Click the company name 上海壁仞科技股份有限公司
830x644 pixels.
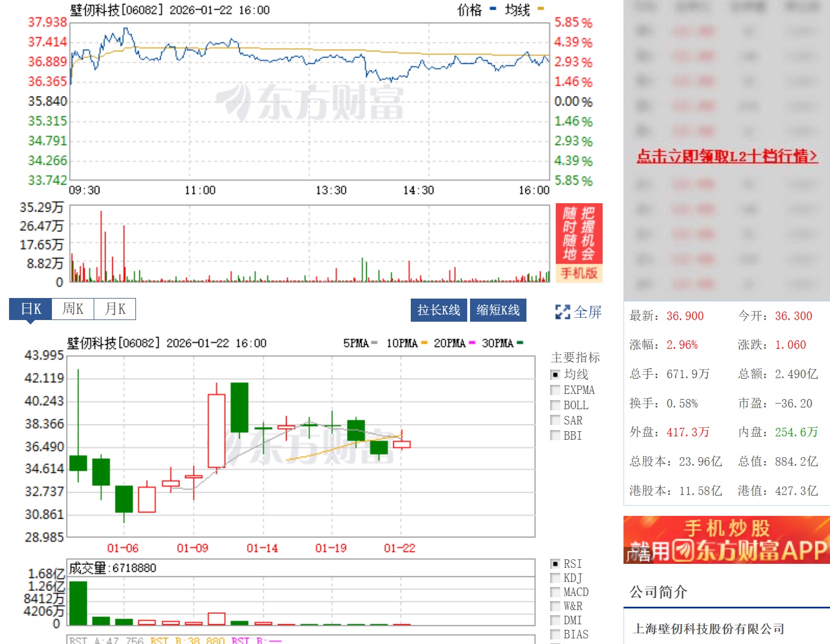tap(709, 629)
